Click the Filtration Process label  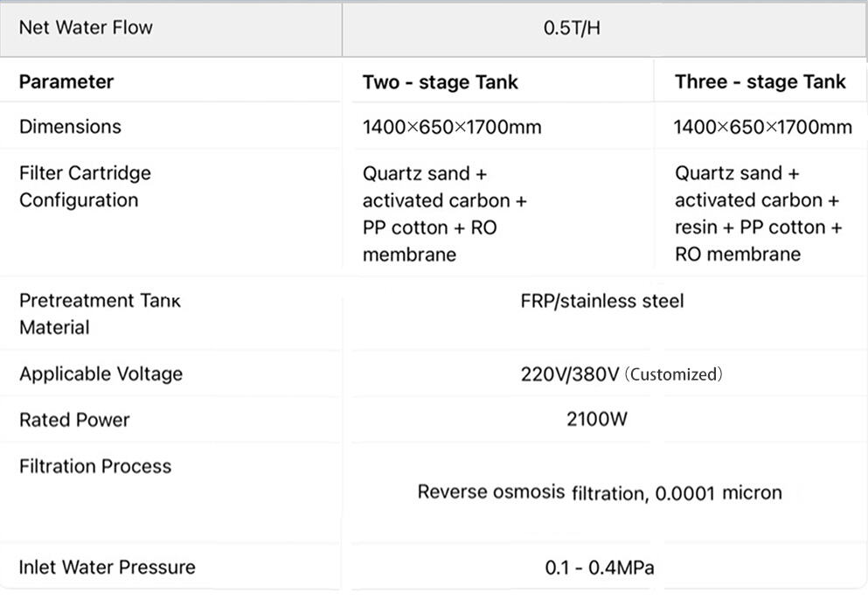pyautogui.click(x=94, y=466)
